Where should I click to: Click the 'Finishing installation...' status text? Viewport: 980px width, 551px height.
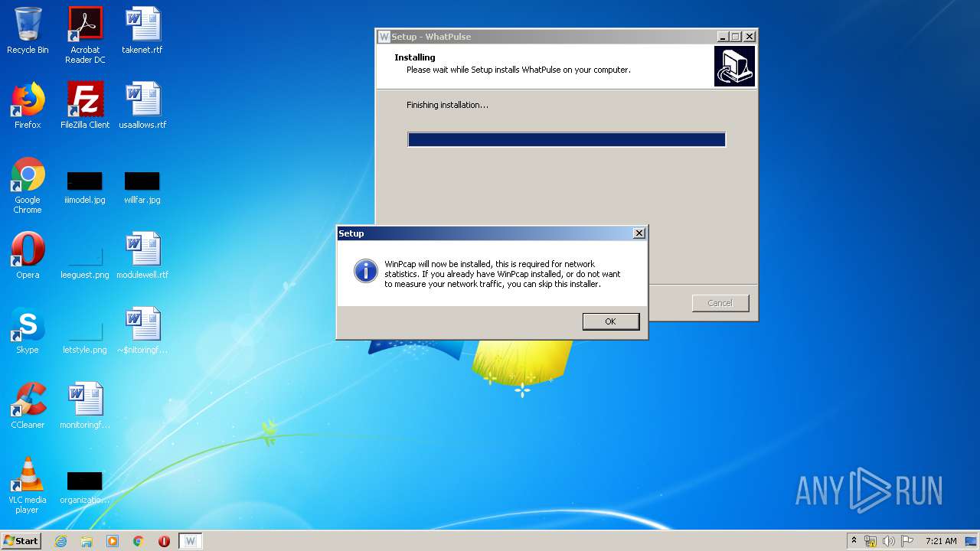pos(447,105)
